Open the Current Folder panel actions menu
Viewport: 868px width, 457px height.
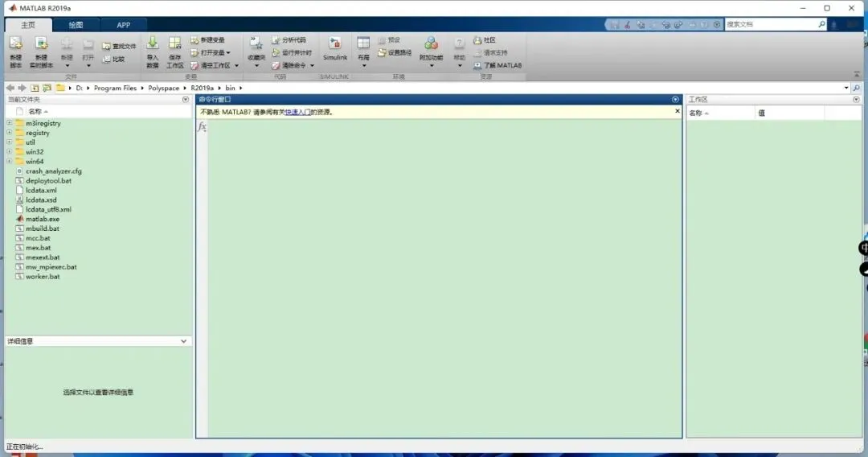tap(186, 100)
